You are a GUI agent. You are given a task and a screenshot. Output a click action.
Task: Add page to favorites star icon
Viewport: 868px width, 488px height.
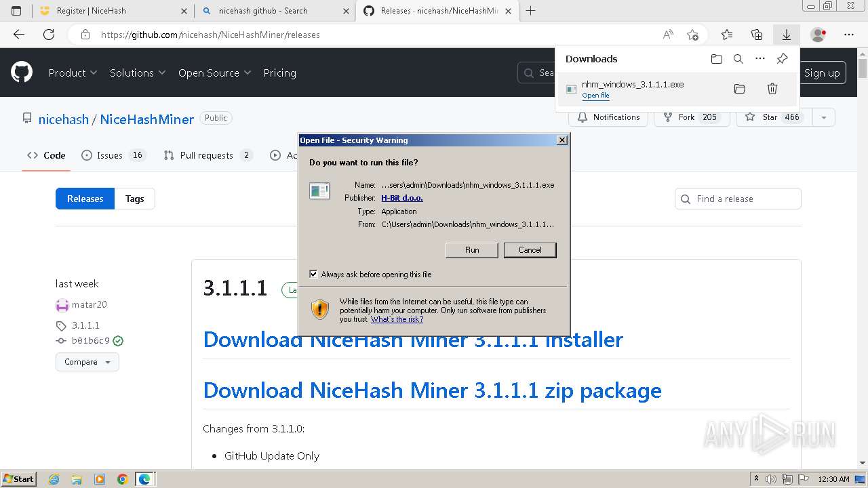[692, 35]
